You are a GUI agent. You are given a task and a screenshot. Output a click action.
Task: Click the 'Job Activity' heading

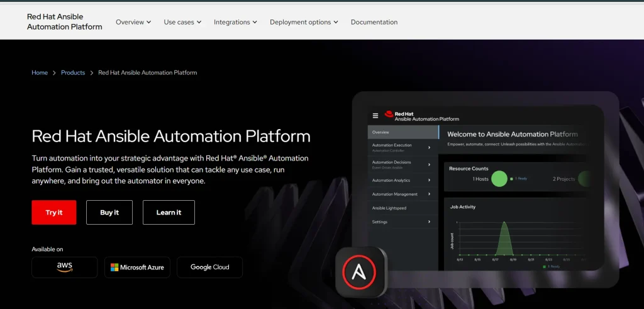tap(463, 206)
